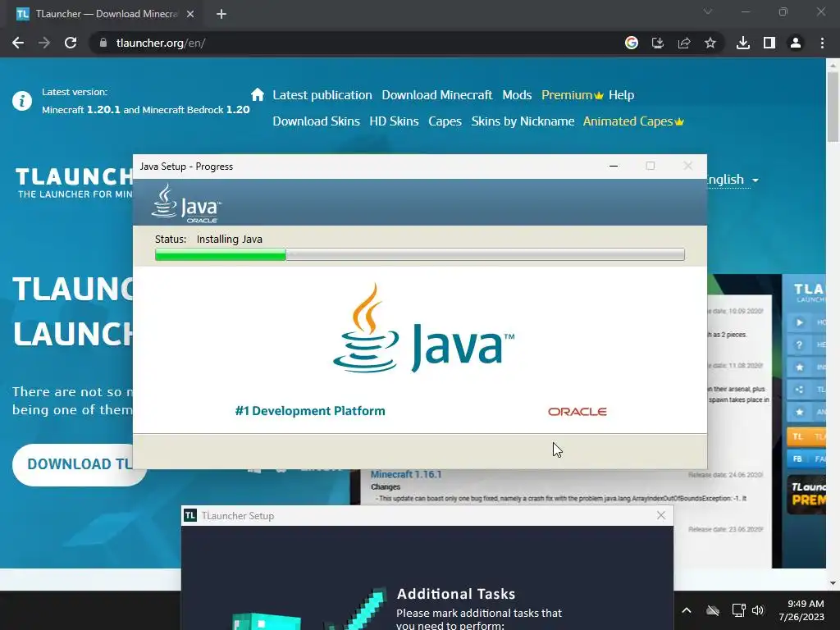This screenshot has width=840, height=630.
Task: Open the Download Skins link
Action: click(x=316, y=121)
